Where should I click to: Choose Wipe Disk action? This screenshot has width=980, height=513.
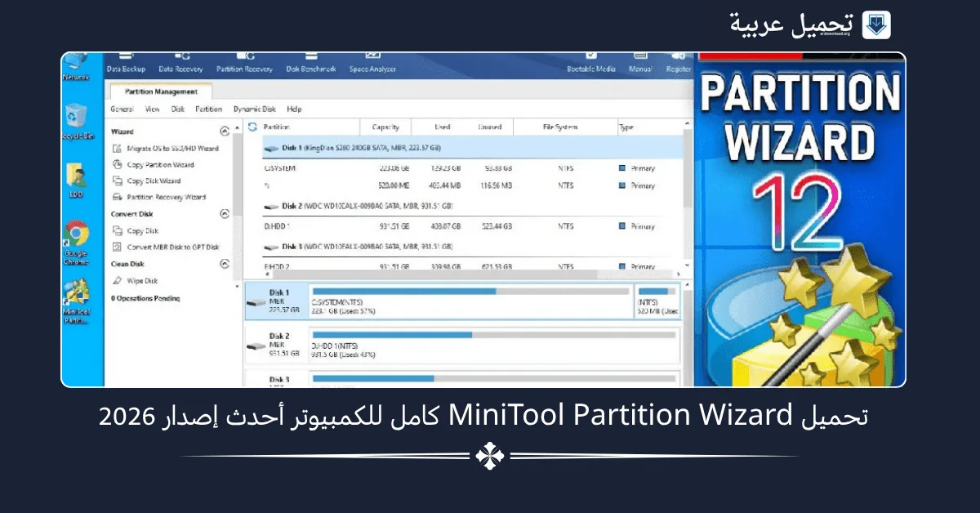coord(142,281)
